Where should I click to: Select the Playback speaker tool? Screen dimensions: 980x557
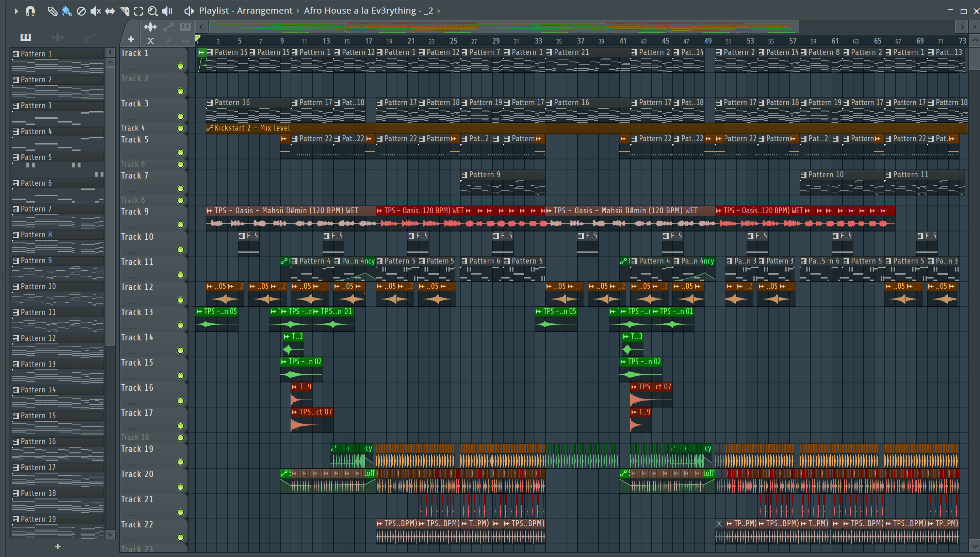[167, 11]
